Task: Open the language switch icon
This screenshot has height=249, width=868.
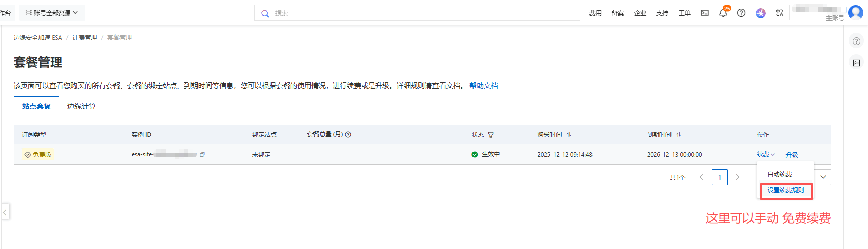Action: pos(779,13)
